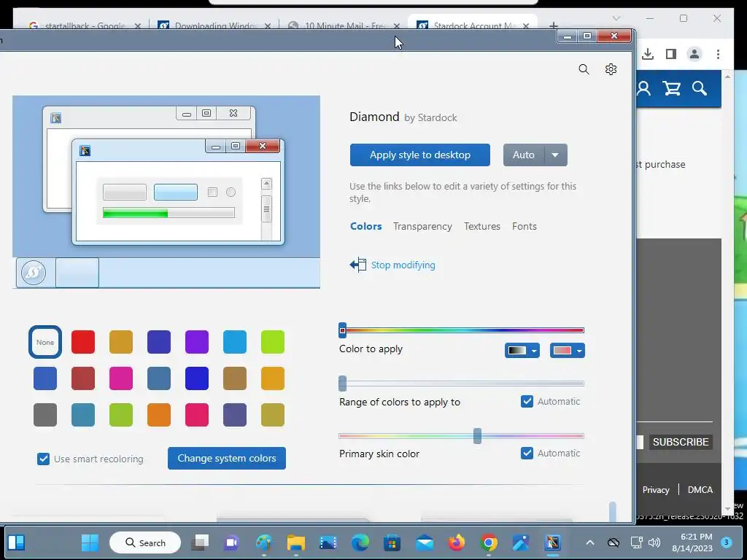Click the network icon in system tray

(x=636, y=542)
